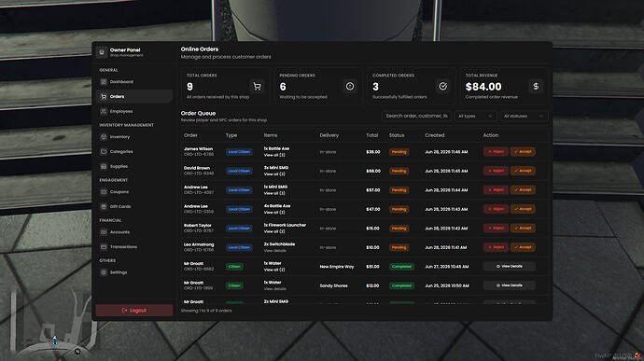View Details of the Sandy Shores order

click(x=510, y=285)
